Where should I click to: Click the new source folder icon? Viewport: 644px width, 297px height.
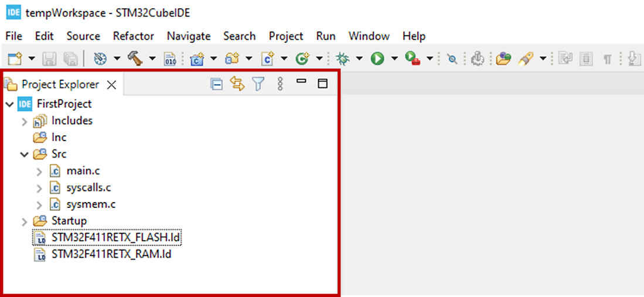pyautogui.click(x=233, y=59)
